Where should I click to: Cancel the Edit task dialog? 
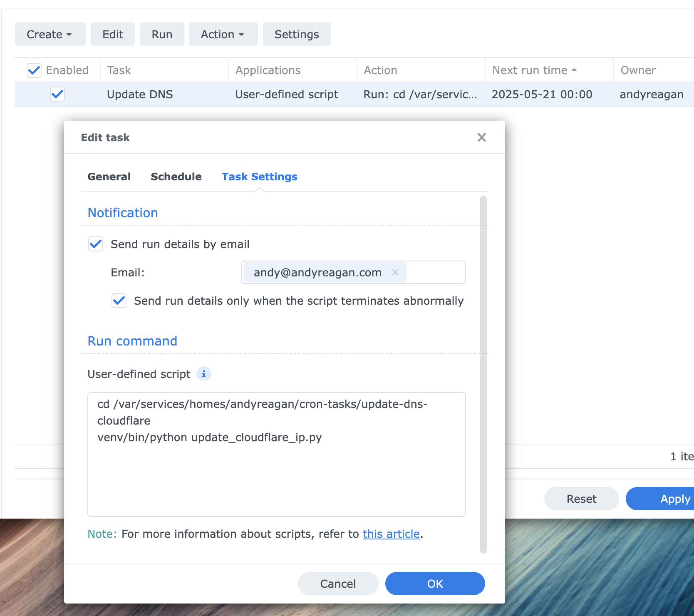(338, 584)
